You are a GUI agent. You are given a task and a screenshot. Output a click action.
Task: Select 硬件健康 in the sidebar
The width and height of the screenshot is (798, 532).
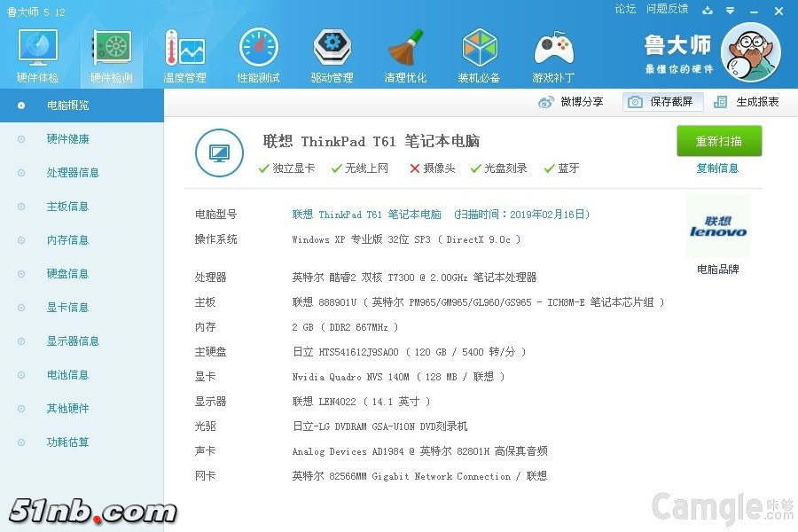click(x=67, y=139)
